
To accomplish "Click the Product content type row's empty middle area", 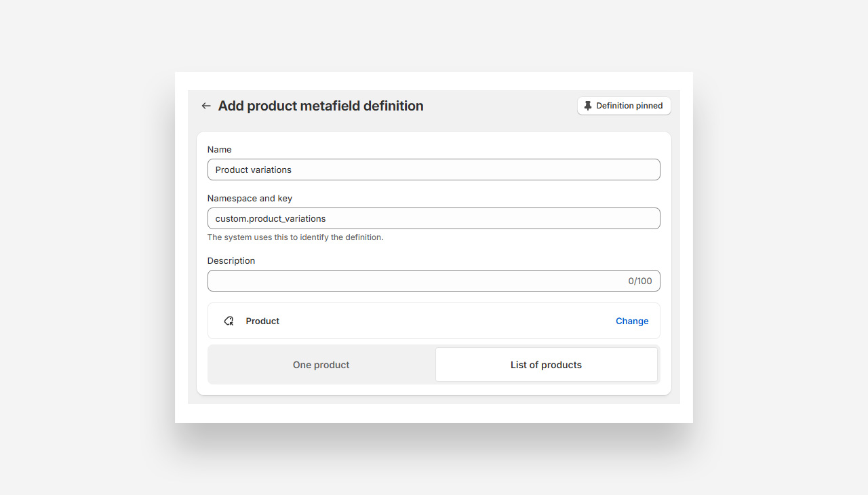I will pyautogui.click(x=441, y=321).
